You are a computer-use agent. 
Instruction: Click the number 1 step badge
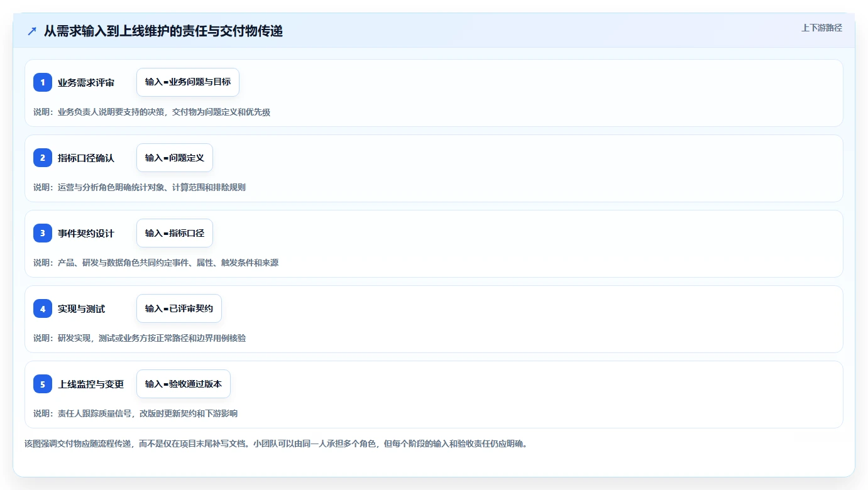43,82
